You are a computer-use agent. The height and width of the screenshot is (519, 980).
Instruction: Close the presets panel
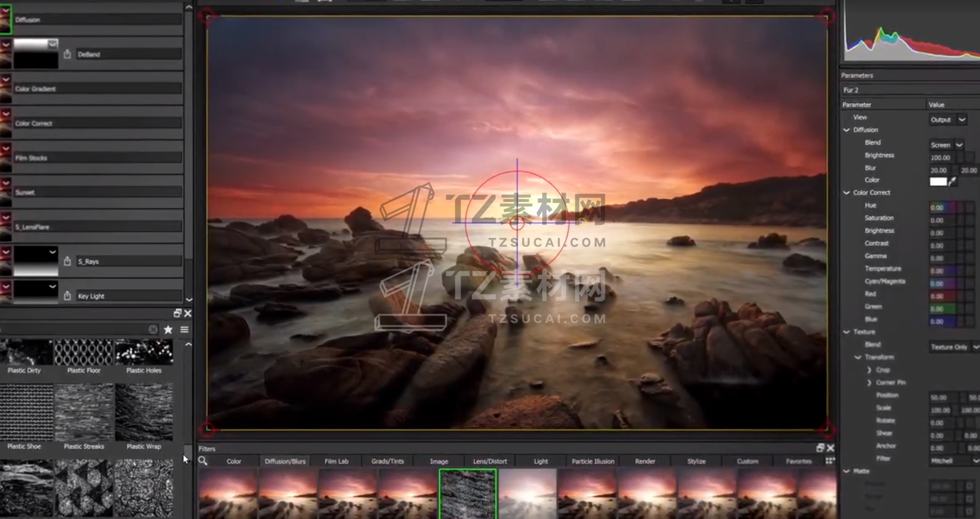tap(188, 313)
